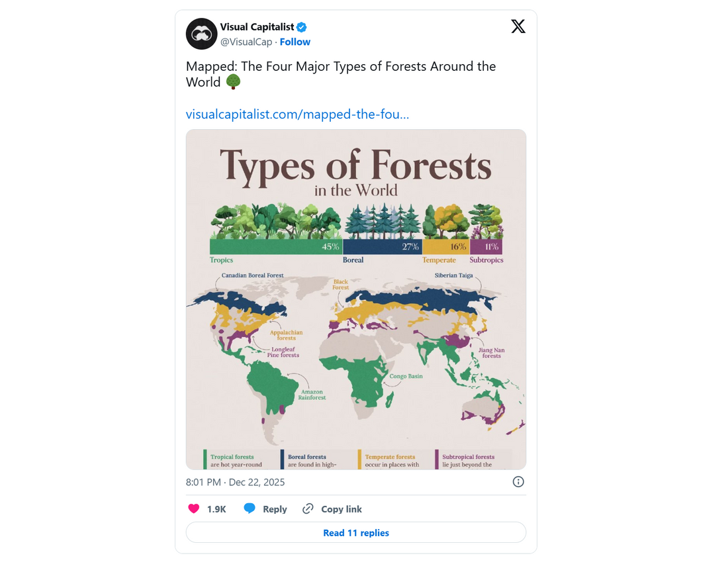Click the Amazon Rainforest label on the map
This screenshot has height=570, width=728.
click(x=314, y=395)
